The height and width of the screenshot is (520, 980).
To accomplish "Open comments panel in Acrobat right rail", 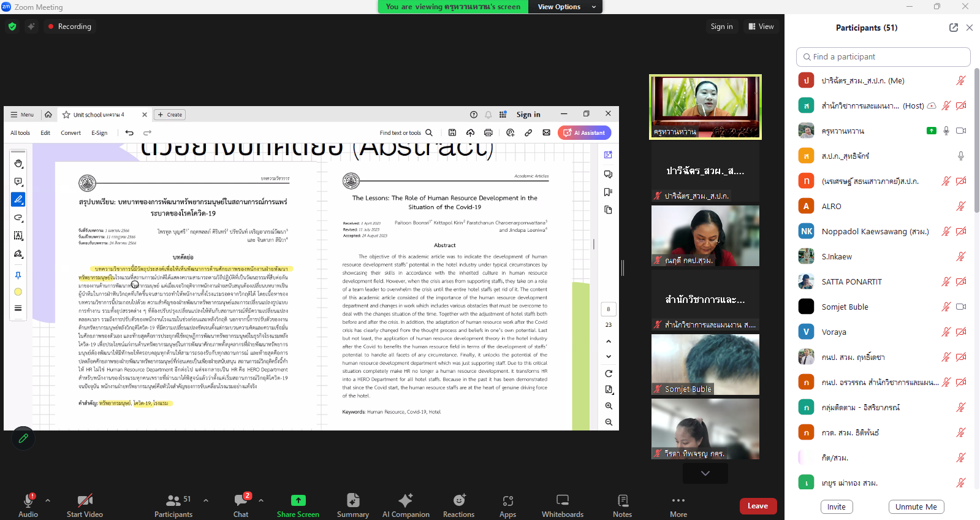I will coord(608,174).
